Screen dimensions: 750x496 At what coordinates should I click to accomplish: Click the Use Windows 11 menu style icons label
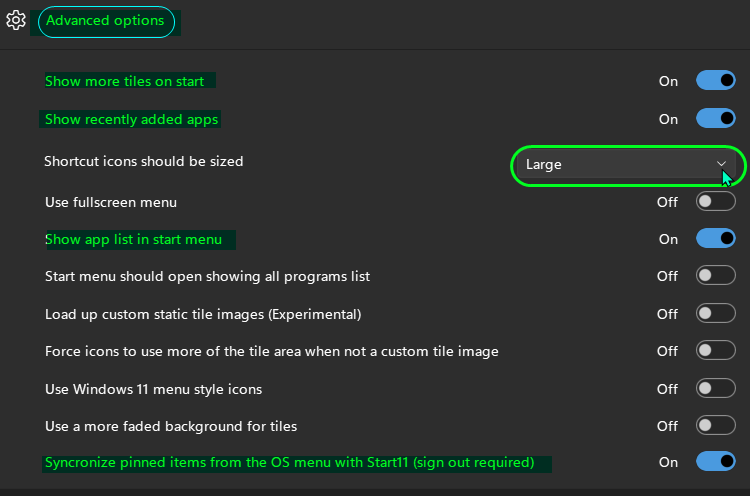[154, 389]
